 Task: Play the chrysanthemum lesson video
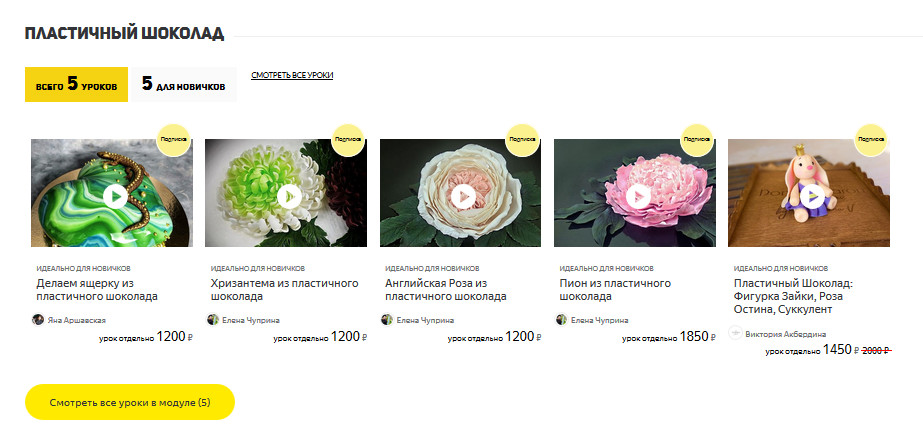(289, 197)
